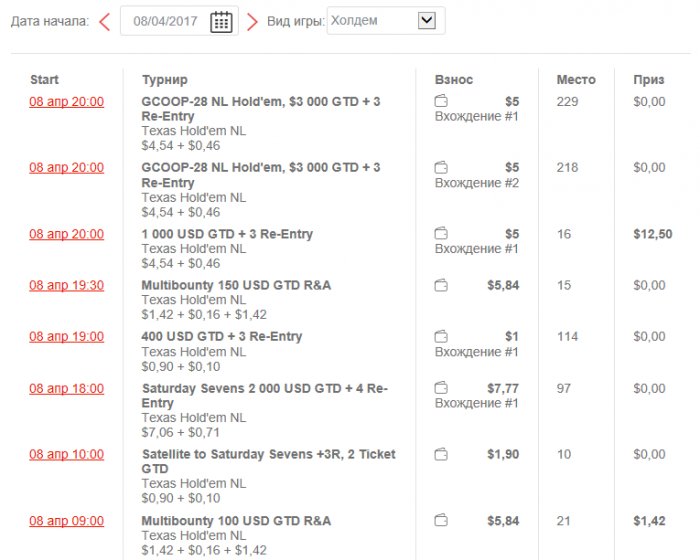This screenshot has width=700, height=560.
Task: Open the 08 апр 19:30 tournament link
Action: [66, 286]
